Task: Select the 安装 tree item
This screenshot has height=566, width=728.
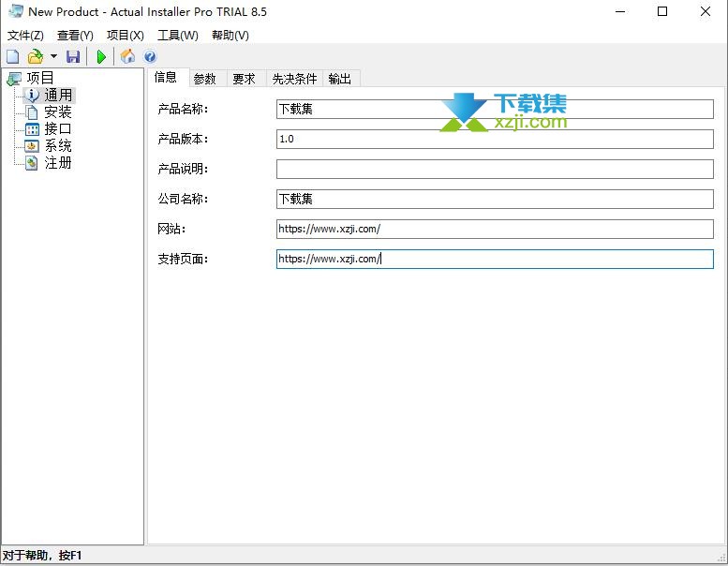Action: click(x=58, y=112)
